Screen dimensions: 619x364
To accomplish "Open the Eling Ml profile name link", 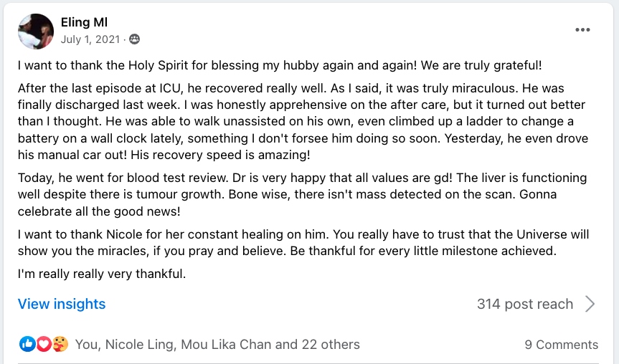I will pos(84,23).
